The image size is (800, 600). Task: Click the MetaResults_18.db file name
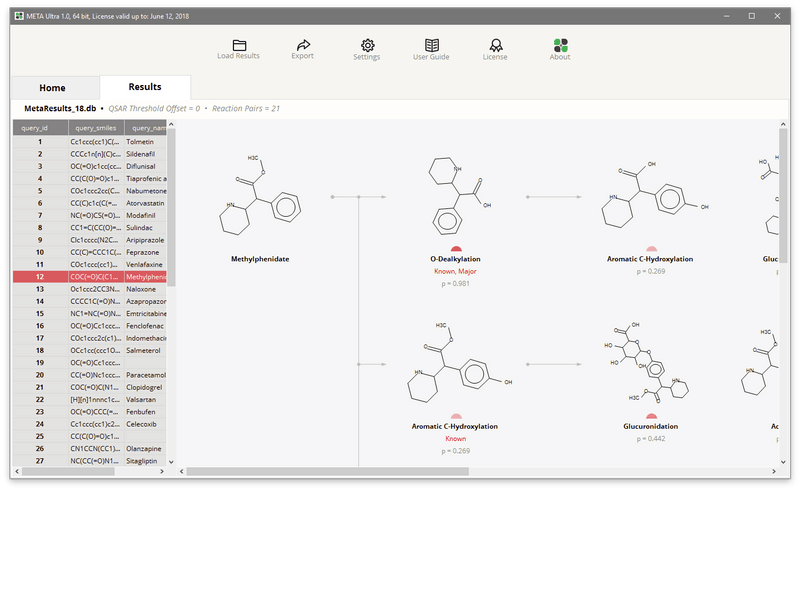point(60,109)
